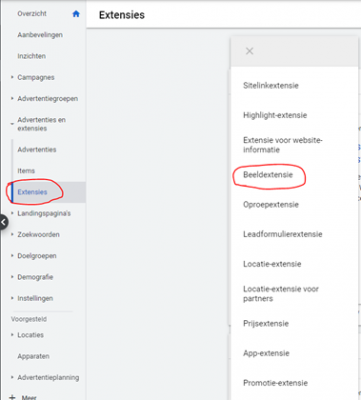Expand the Advertentiegroepen arrow
The height and width of the screenshot is (400, 361).
point(12,99)
